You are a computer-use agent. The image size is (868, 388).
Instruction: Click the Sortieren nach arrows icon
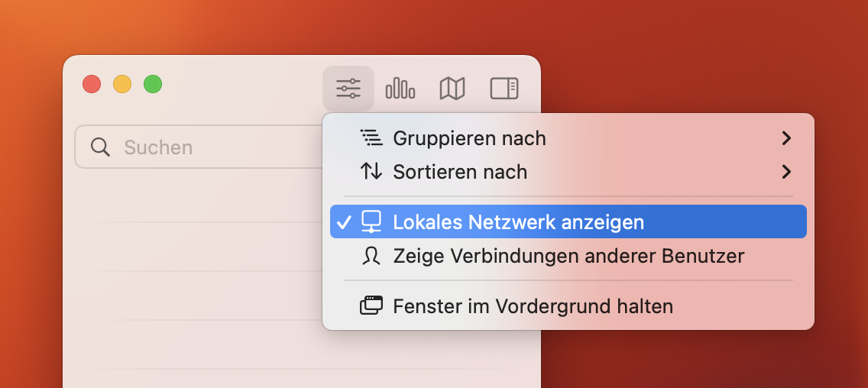371,171
